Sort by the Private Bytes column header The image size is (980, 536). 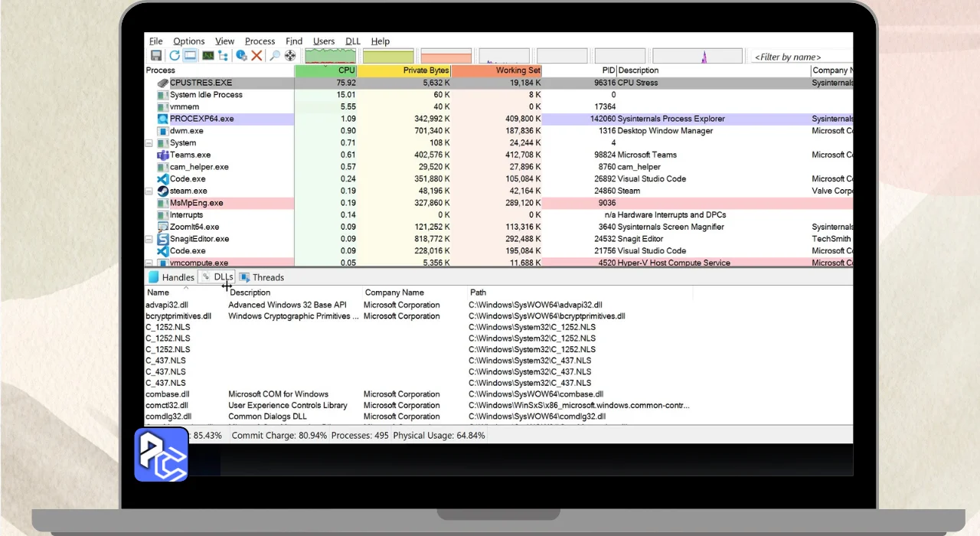click(404, 70)
